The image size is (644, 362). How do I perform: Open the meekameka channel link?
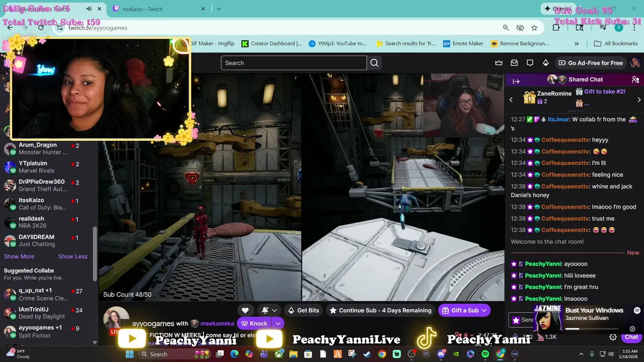coord(217,324)
